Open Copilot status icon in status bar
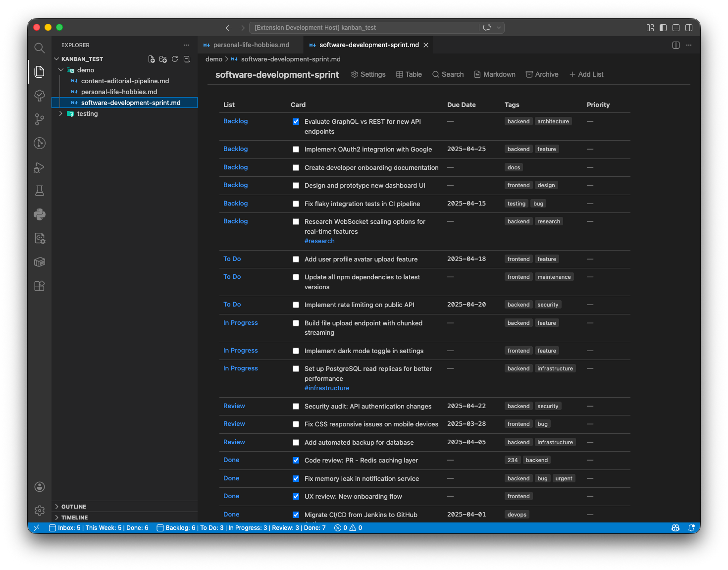Image resolution: width=728 pixels, height=570 pixels. click(676, 528)
